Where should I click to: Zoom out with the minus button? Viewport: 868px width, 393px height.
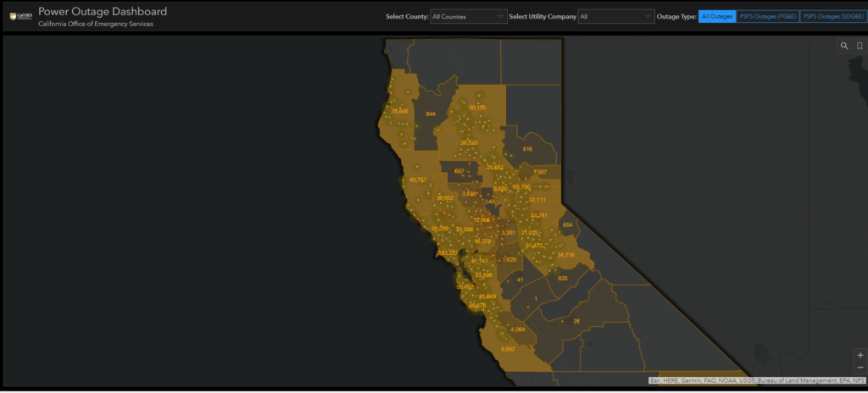pos(860,367)
